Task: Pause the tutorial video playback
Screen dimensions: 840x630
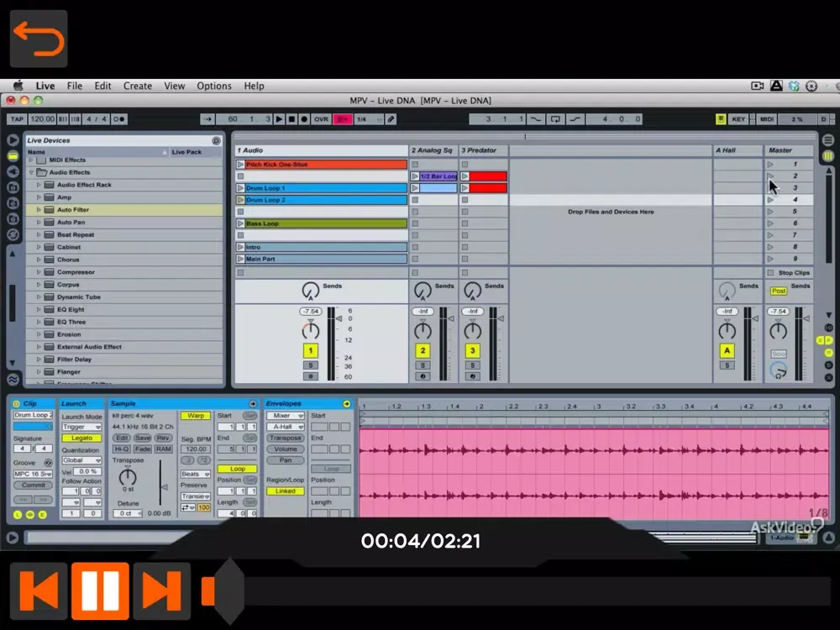Action: [100, 591]
